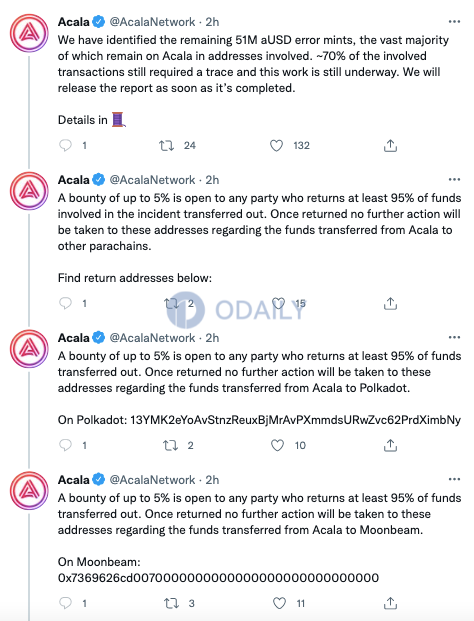Open more options on the first tweet
474x621 pixels.
[x=454, y=22]
